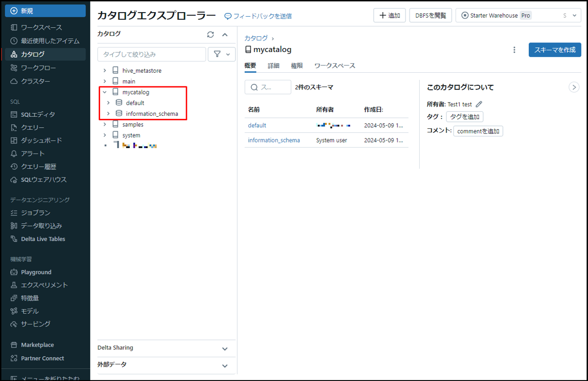Viewport: 588px width, 381px height.
Task: Click the catalog filter input field
Action: pyautogui.click(x=152, y=55)
